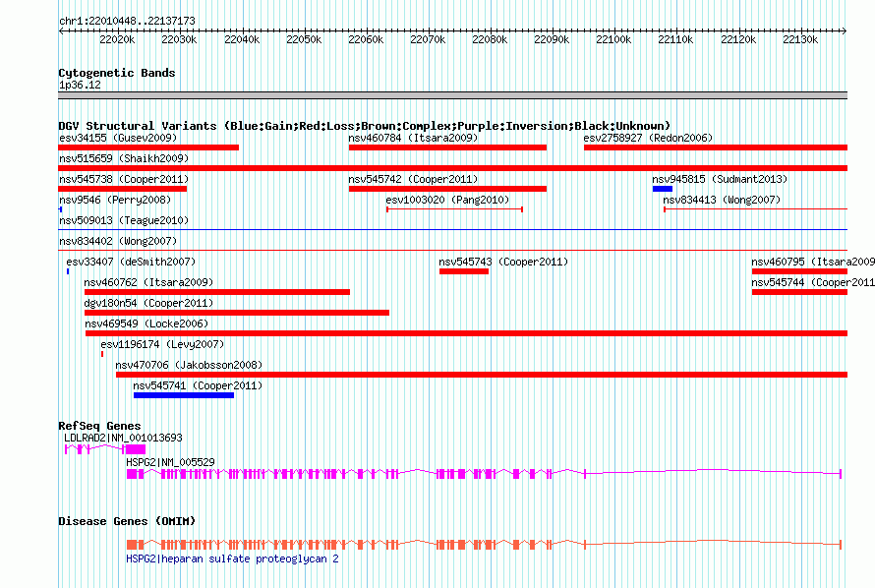The image size is (875, 588).
Task: Select variant nsv834413 (Wong2007) label
Action: coord(722,200)
